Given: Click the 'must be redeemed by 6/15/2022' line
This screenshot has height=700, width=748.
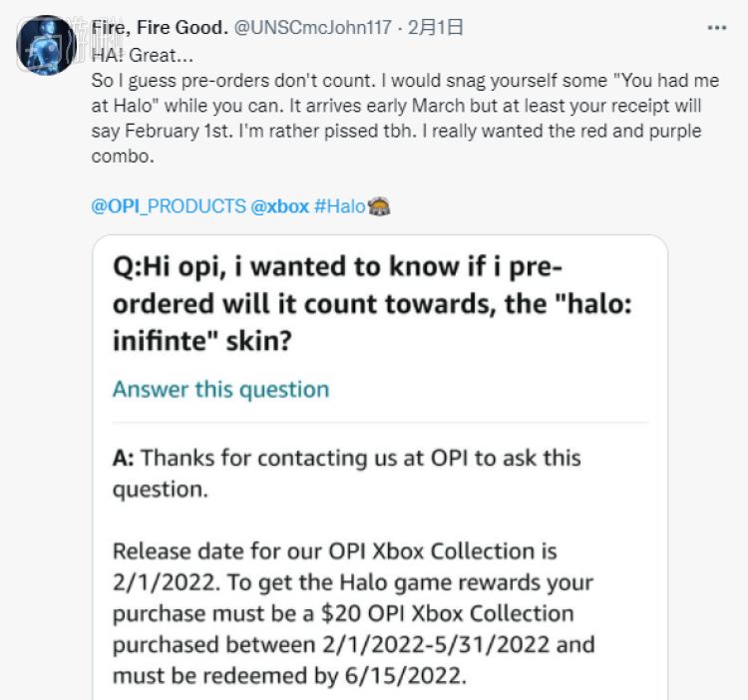Looking at the screenshot, I should pos(289,676).
